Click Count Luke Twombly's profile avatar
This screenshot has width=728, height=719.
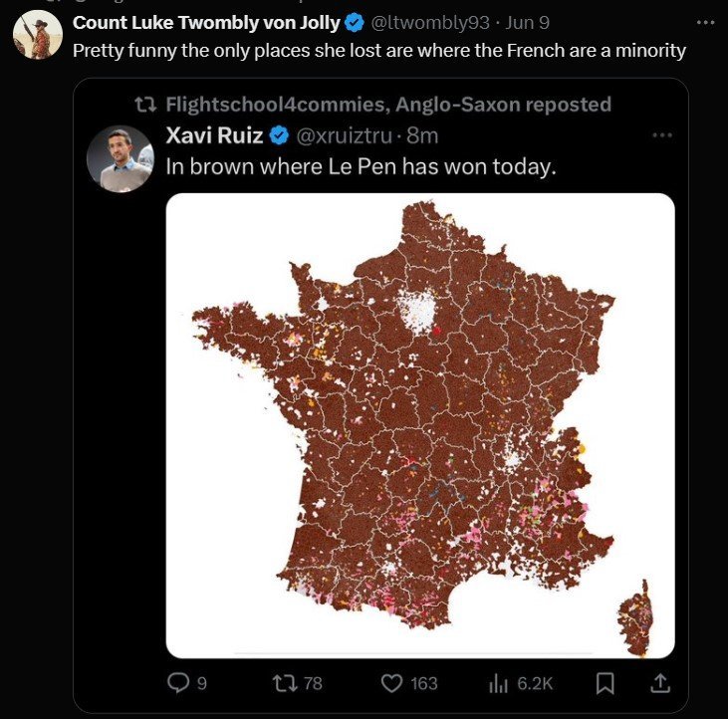tap(38, 34)
